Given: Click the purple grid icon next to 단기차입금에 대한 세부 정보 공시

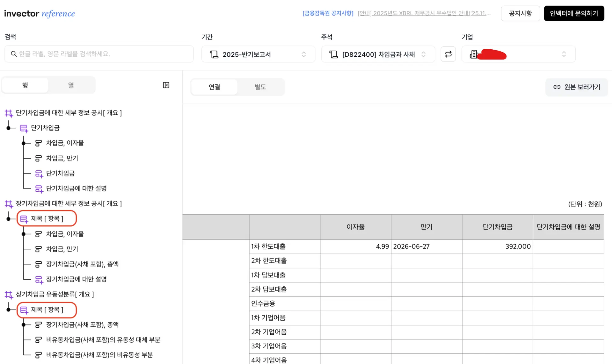Looking at the screenshot, I should (x=9, y=113).
